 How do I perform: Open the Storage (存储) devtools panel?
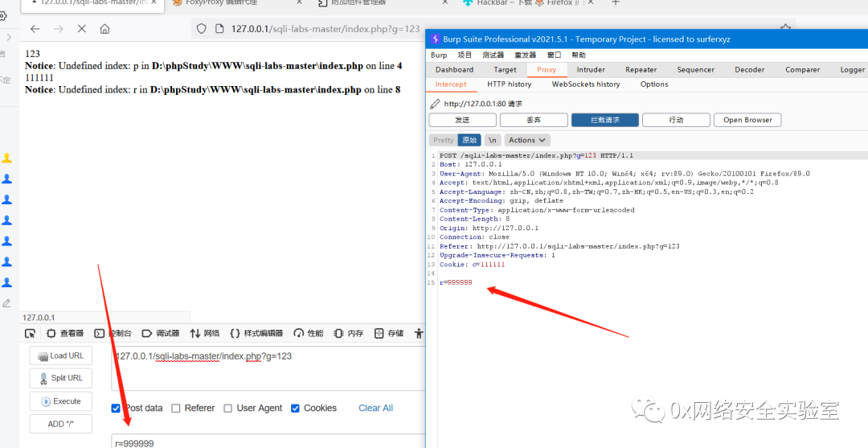(x=389, y=333)
